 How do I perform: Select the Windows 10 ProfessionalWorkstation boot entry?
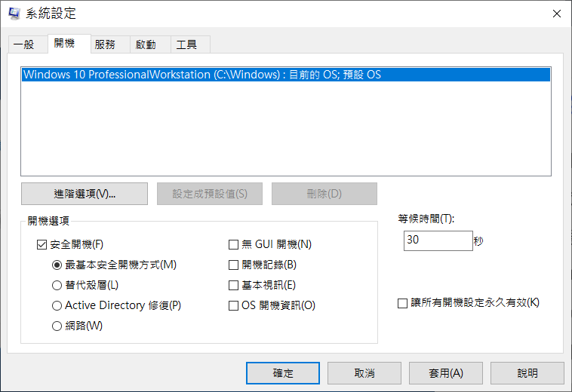286,75
